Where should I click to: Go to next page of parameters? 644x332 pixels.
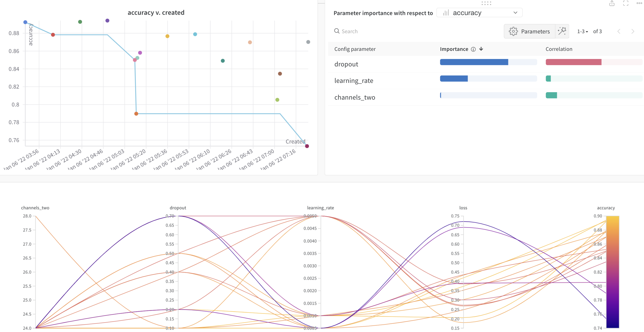click(x=633, y=32)
